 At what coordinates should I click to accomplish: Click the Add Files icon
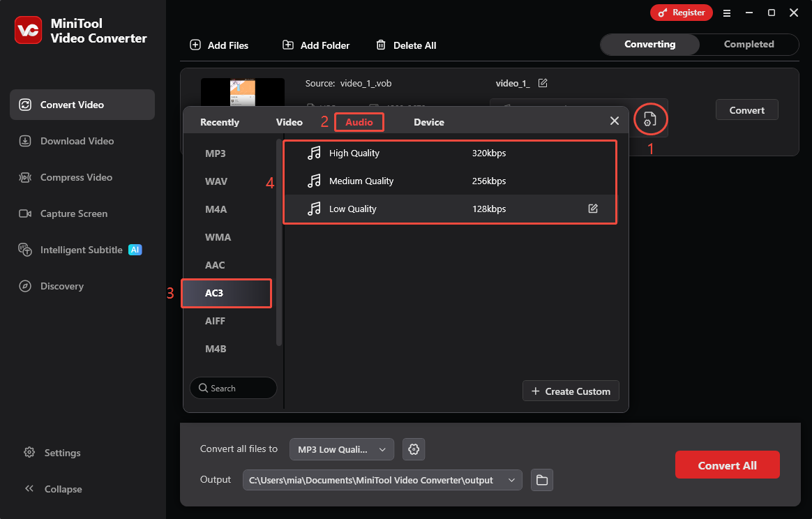(x=195, y=45)
